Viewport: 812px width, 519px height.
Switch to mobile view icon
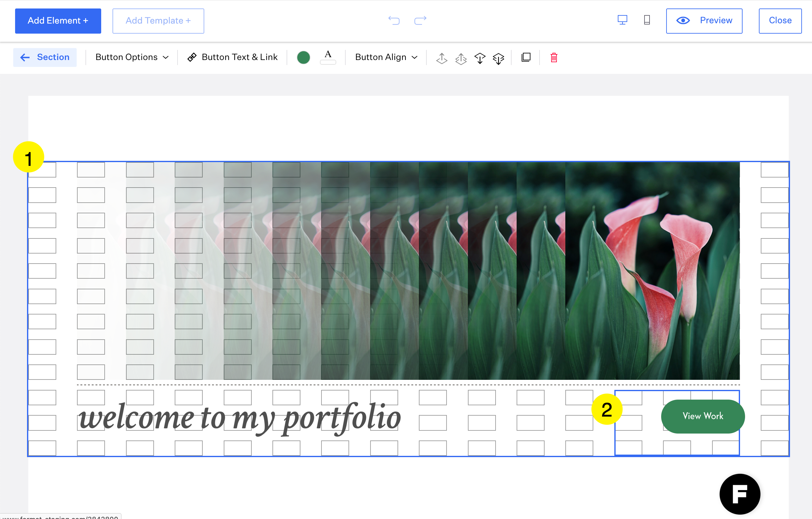(x=647, y=20)
